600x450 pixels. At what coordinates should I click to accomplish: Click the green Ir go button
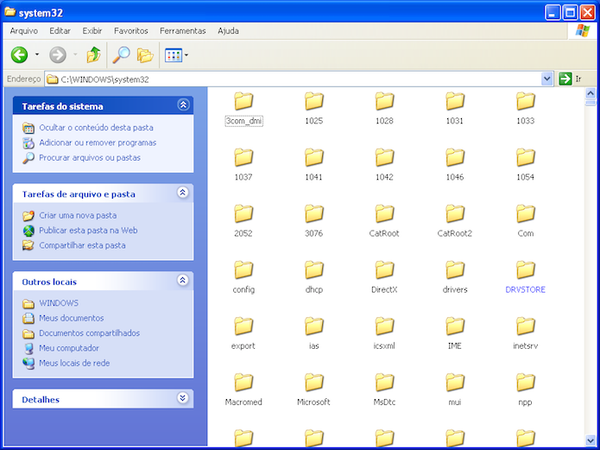coord(570,79)
